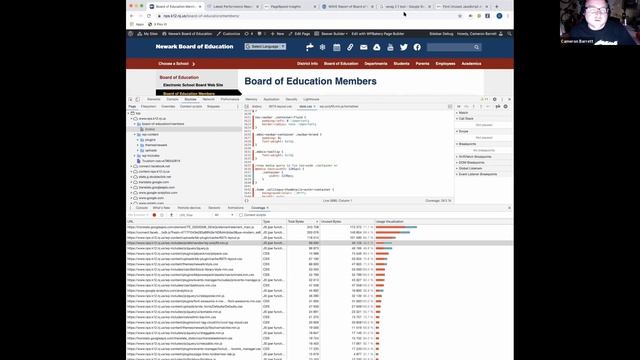Click the site search magnifier icon
The height and width of the screenshot is (360, 640).
(476, 47)
